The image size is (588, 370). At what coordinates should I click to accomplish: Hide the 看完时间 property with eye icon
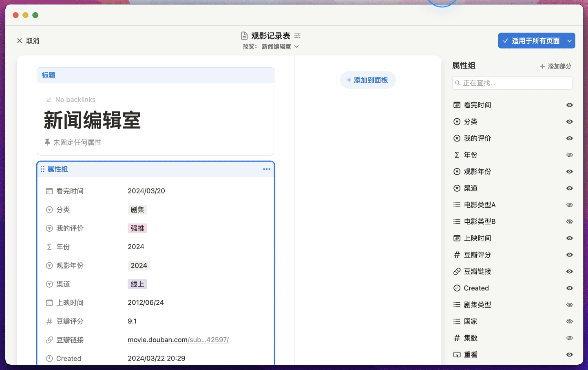[570, 105]
